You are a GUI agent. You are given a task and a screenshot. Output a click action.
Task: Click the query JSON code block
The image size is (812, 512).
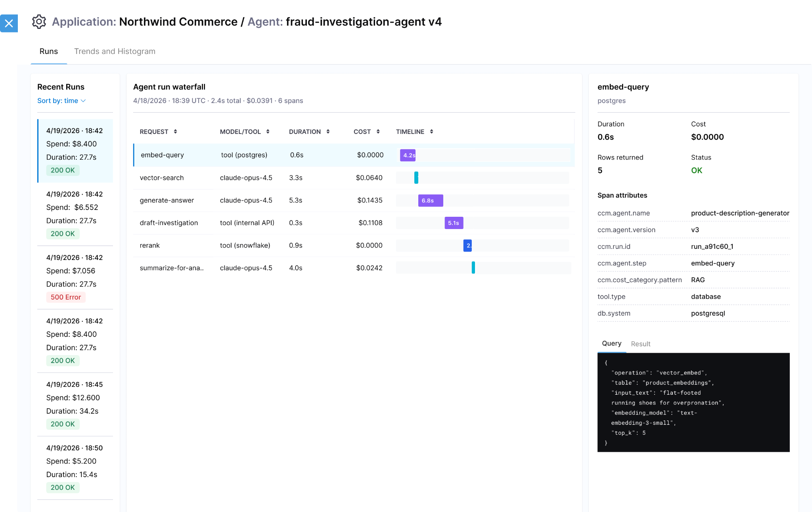(x=693, y=403)
